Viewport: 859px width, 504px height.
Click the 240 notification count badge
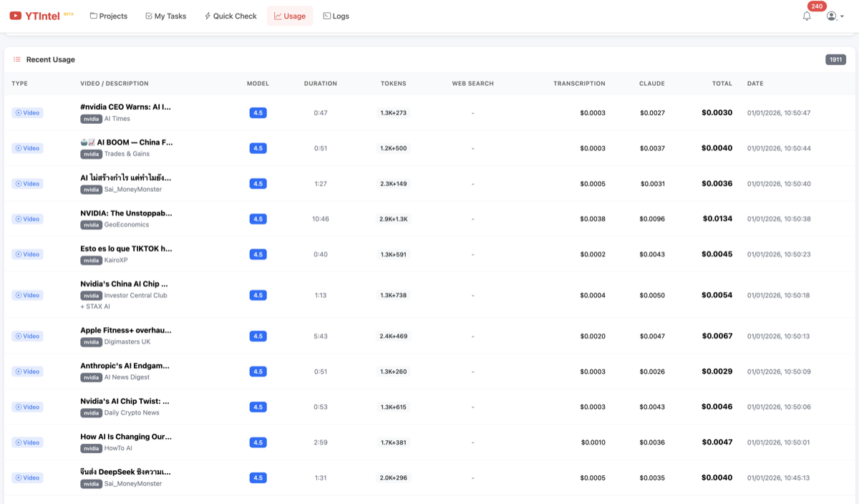coord(817,6)
